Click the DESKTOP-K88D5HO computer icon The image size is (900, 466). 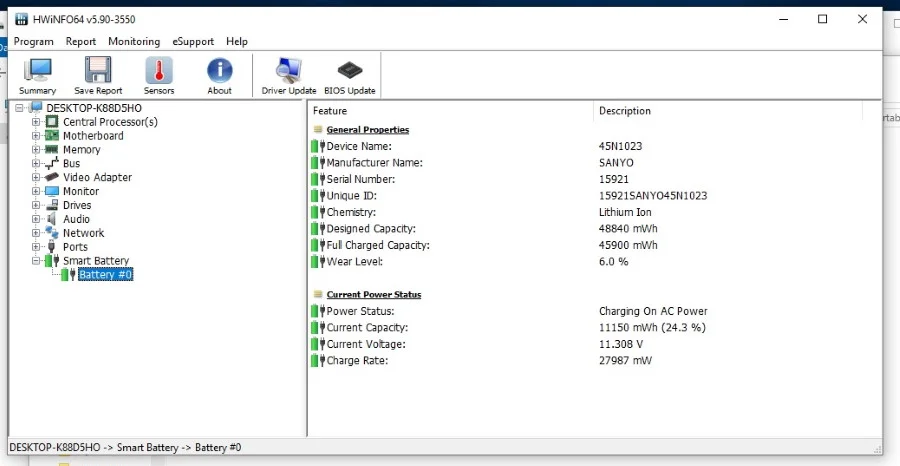pos(36,108)
